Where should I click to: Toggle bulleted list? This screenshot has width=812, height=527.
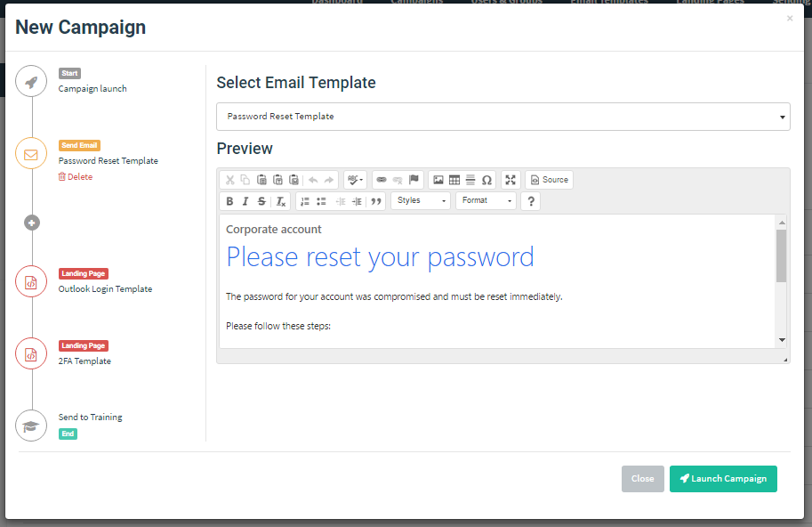[321, 201]
